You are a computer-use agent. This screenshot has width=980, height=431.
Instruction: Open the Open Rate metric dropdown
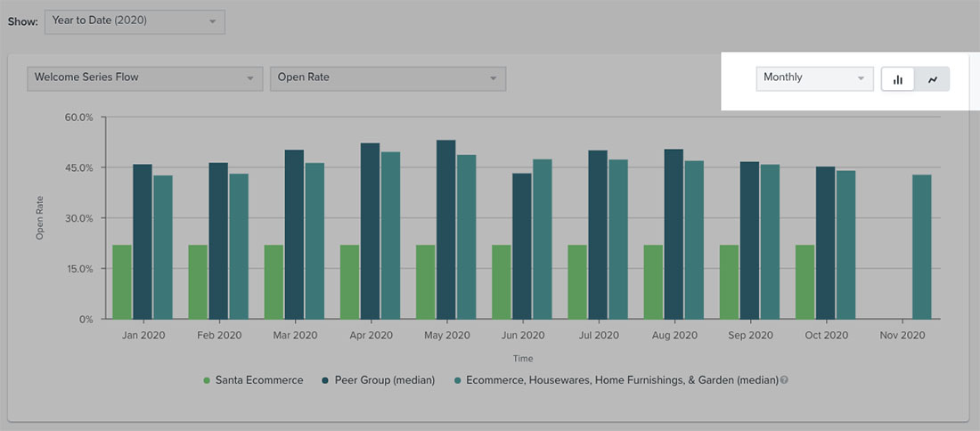[x=388, y=78]
